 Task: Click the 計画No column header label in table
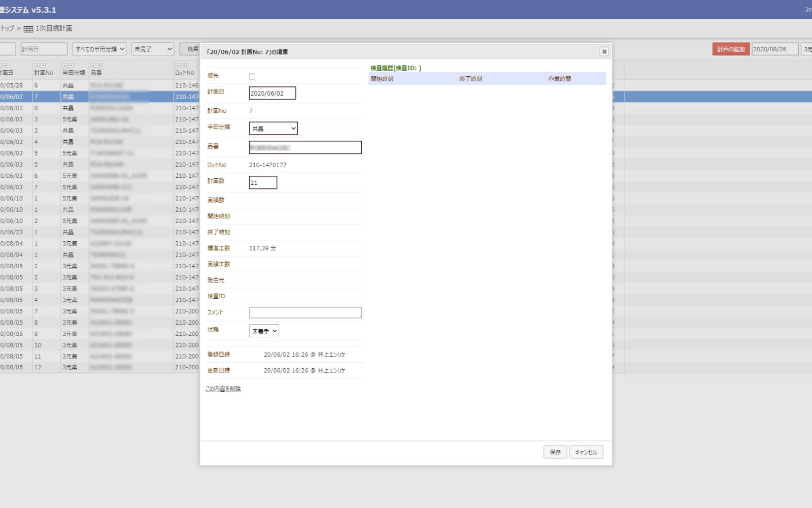pyautogui.click(x=44, y=73)
